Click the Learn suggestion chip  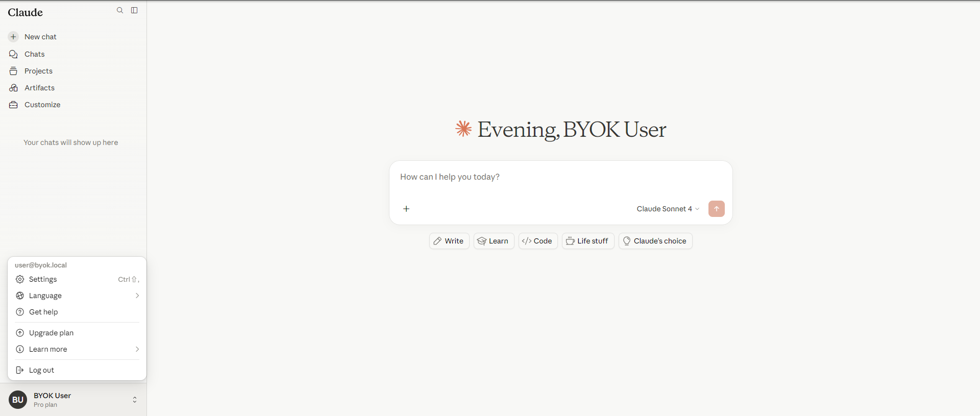tap(494, 241)
